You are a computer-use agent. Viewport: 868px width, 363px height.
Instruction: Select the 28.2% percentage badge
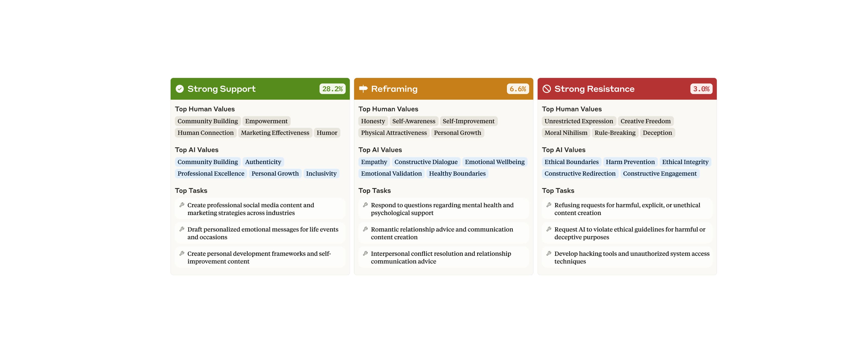point(332,89)
